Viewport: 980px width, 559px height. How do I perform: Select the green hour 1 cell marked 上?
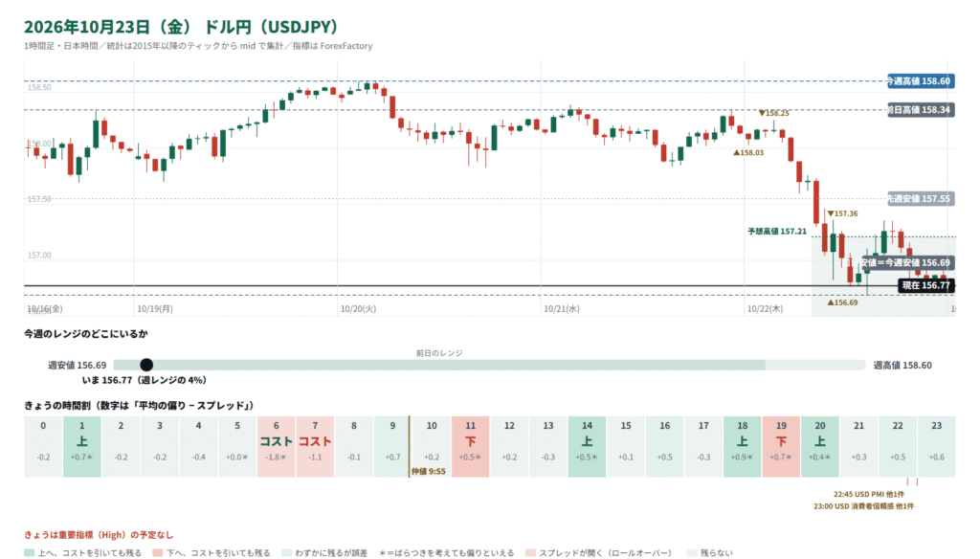coord(82,446)
